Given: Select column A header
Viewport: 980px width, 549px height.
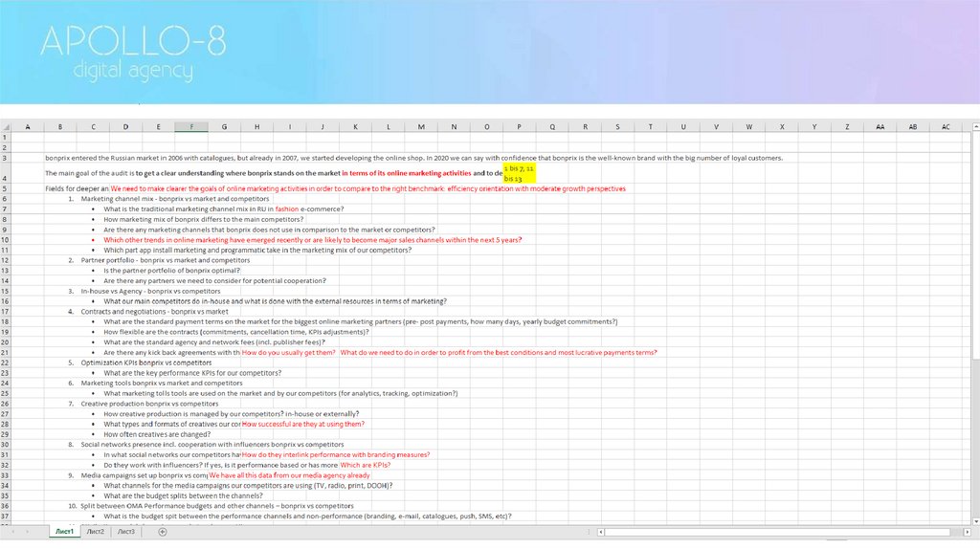Looking at the screenshot, I should [28, 127].
